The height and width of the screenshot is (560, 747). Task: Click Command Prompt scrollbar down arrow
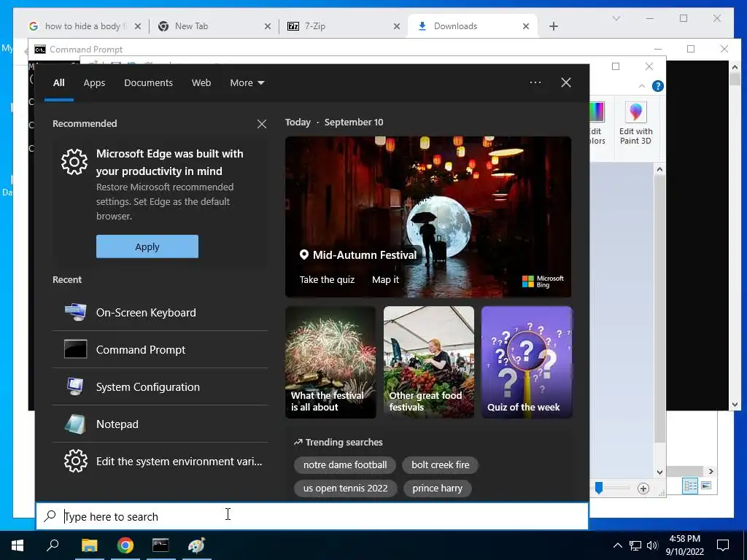[x=735, y=405]
